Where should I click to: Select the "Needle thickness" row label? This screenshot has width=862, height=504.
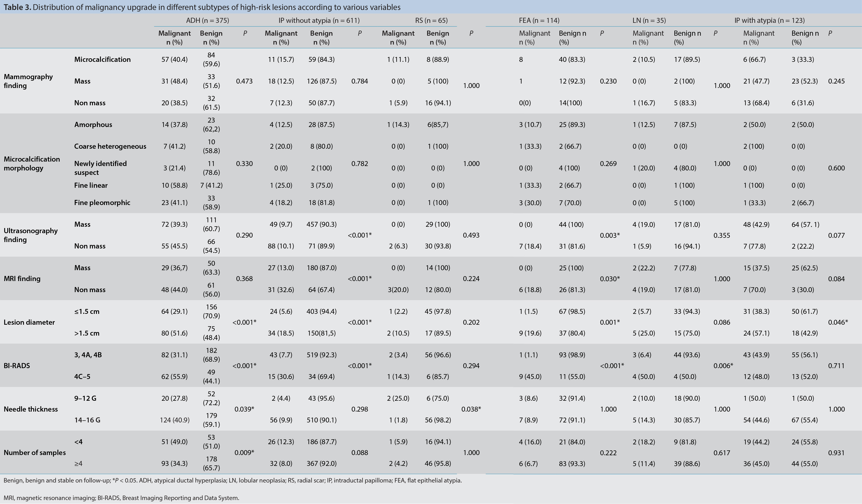pyautogui.click(x=30, y=409)
